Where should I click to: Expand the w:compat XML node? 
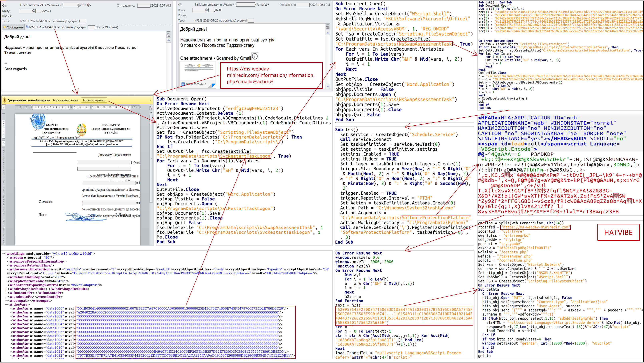pyautogui.click(x=6, y=301)
